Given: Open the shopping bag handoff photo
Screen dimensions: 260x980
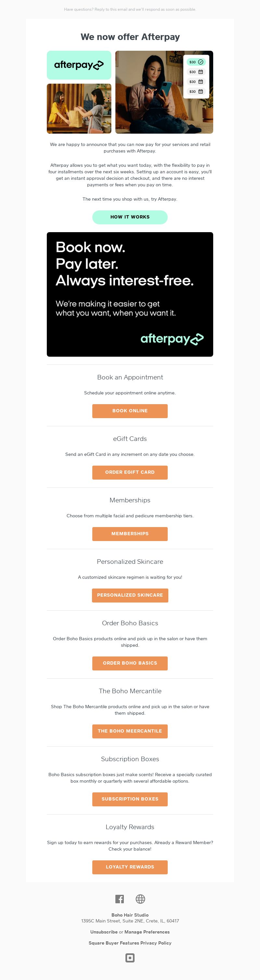Looking at the screenshot, I should [x=79, y=108].
